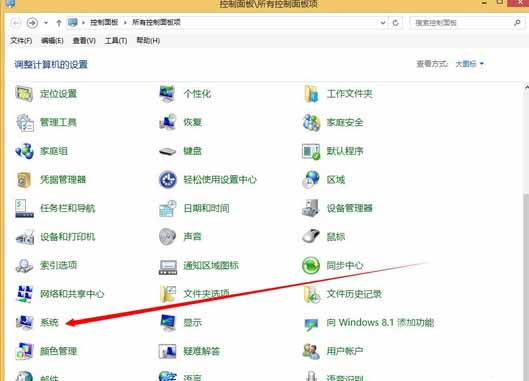Open the 设备和打印机 icon

pyautogui.click(x=25, y=237)
